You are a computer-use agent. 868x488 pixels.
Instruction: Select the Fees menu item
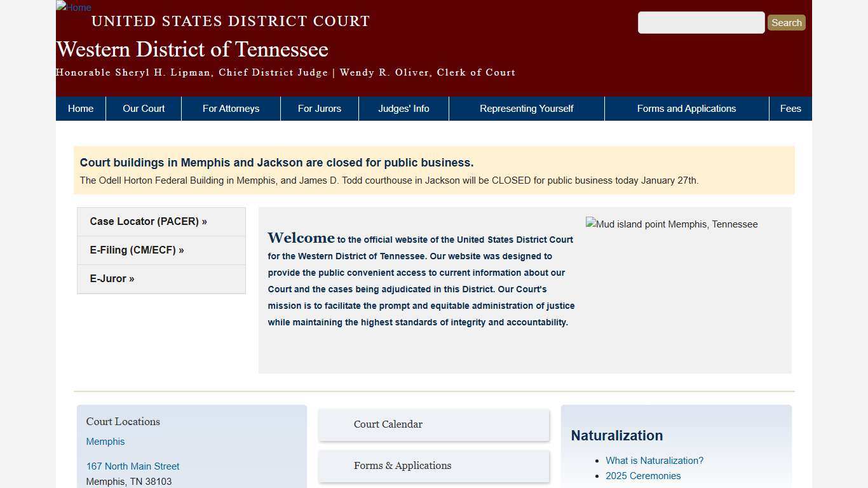(x=790, y=108)
